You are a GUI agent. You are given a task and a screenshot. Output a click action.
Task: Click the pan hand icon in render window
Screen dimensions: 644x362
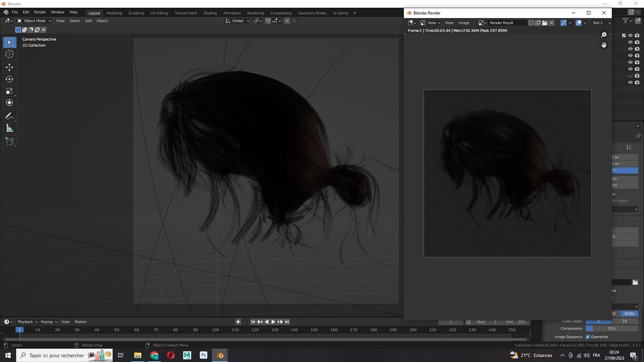(604, 45)
